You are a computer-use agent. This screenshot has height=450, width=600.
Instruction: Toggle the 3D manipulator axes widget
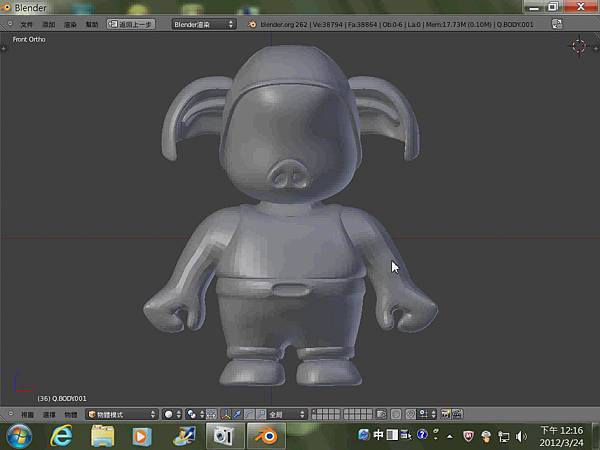point(225,413)
